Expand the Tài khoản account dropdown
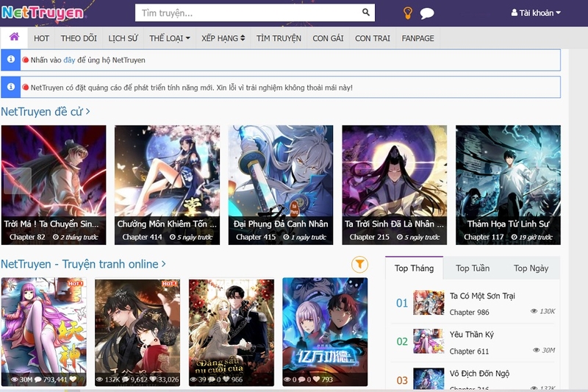The height and width of the screenshot is (392, 588). [x=536, y=13]
